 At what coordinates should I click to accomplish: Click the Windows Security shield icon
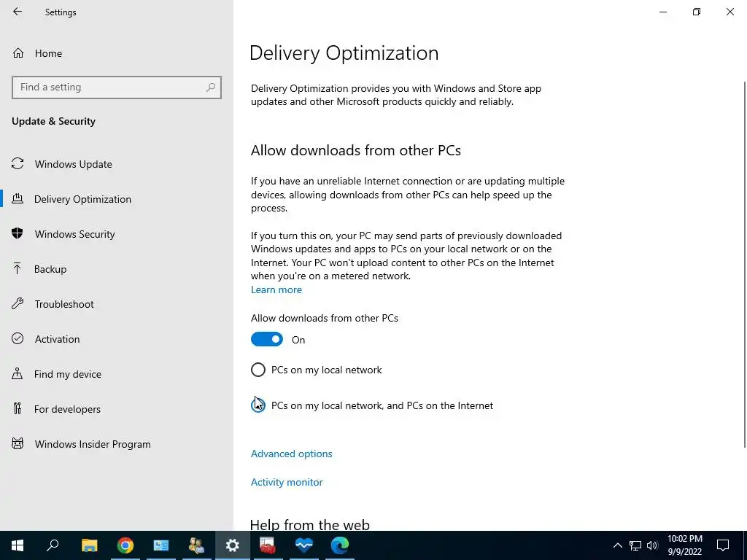click(x=18, y=233)
